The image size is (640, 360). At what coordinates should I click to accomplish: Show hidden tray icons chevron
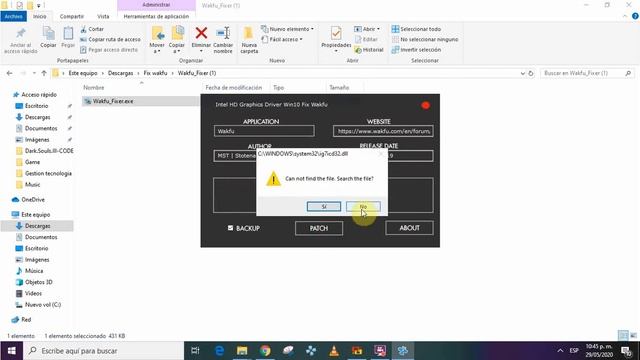click(x=560, y=351)
